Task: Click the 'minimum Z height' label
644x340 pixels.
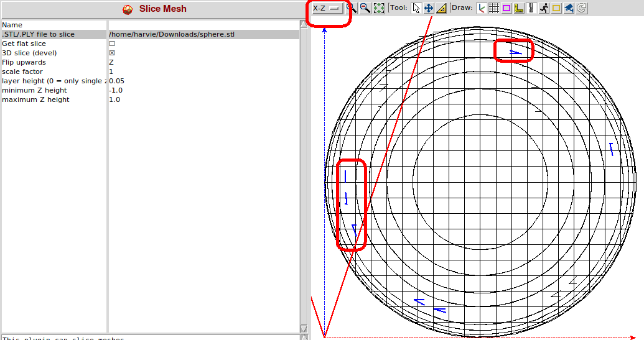Action: coord(34,90)
